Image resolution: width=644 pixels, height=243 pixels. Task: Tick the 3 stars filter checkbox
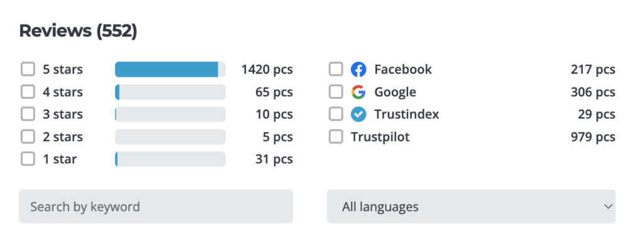[28, 115]
